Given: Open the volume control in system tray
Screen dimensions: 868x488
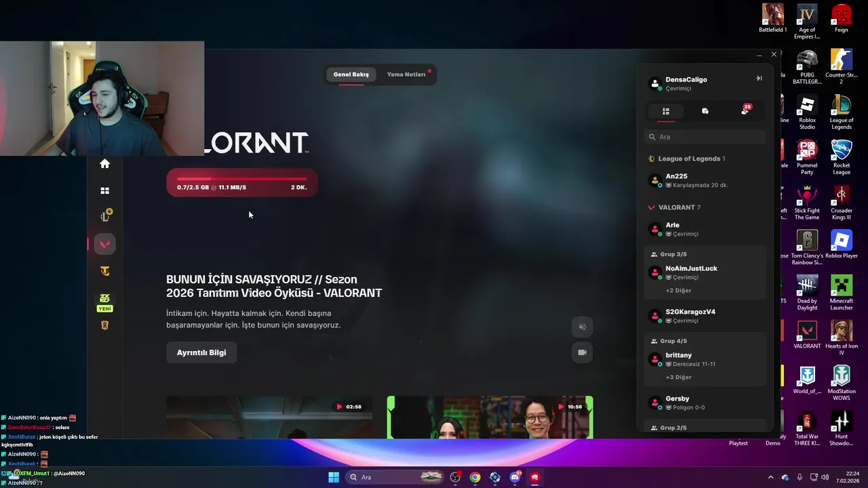Looking at the screenshot, I should (825, 477).
